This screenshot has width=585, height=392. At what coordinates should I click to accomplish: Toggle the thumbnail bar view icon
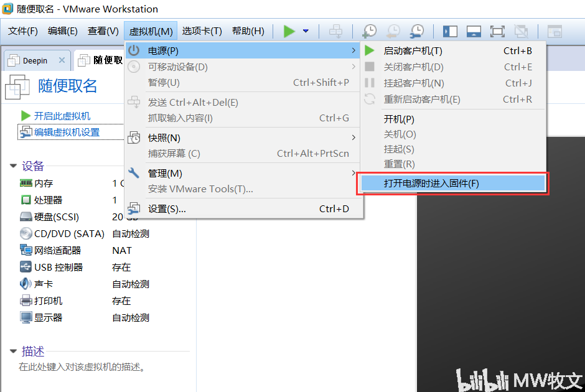click(474, 31)
